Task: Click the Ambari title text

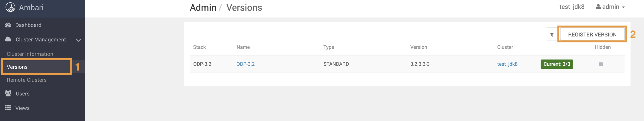Action: [31, 7]
